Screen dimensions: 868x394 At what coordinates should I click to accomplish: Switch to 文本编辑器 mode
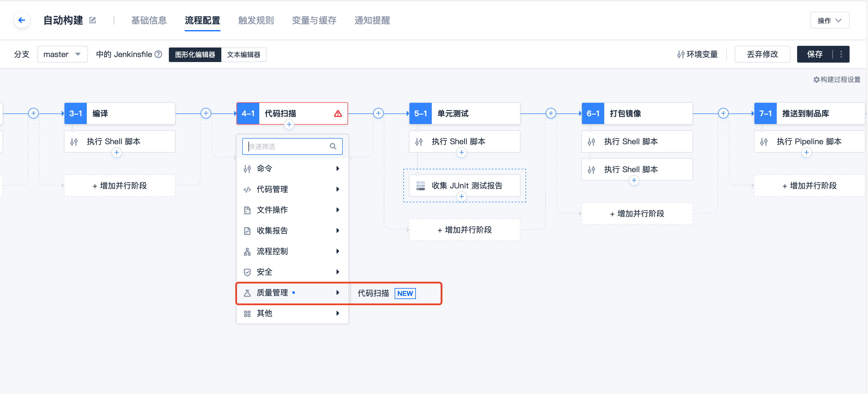click(x=244, y=55)
